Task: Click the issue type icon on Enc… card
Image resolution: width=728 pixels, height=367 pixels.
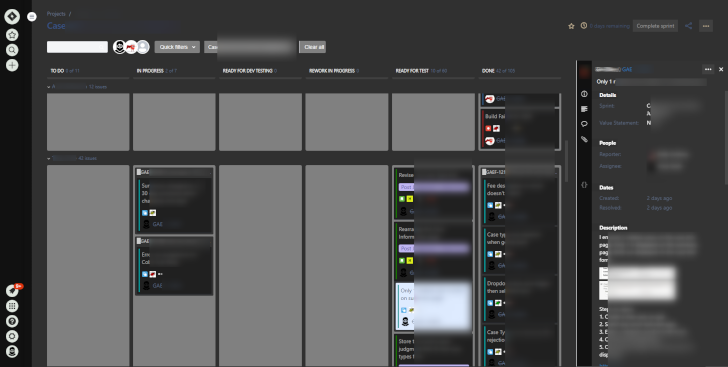Action: [x=145, y=274]
